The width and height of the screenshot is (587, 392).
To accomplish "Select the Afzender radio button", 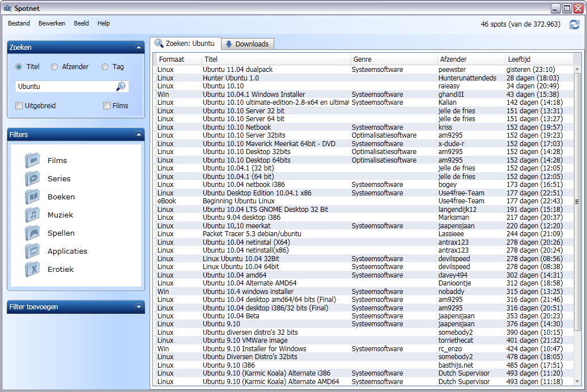I will [54, 67].
